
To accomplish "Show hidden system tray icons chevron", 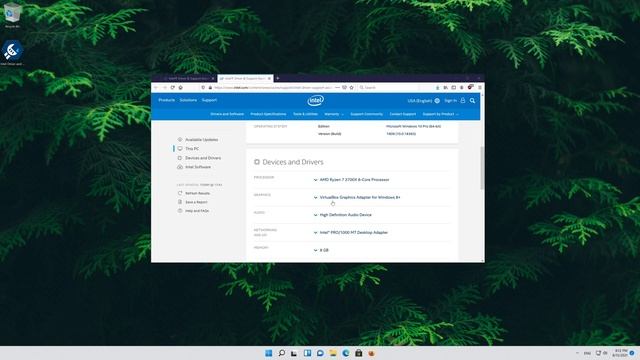I will tap(577, 353).
